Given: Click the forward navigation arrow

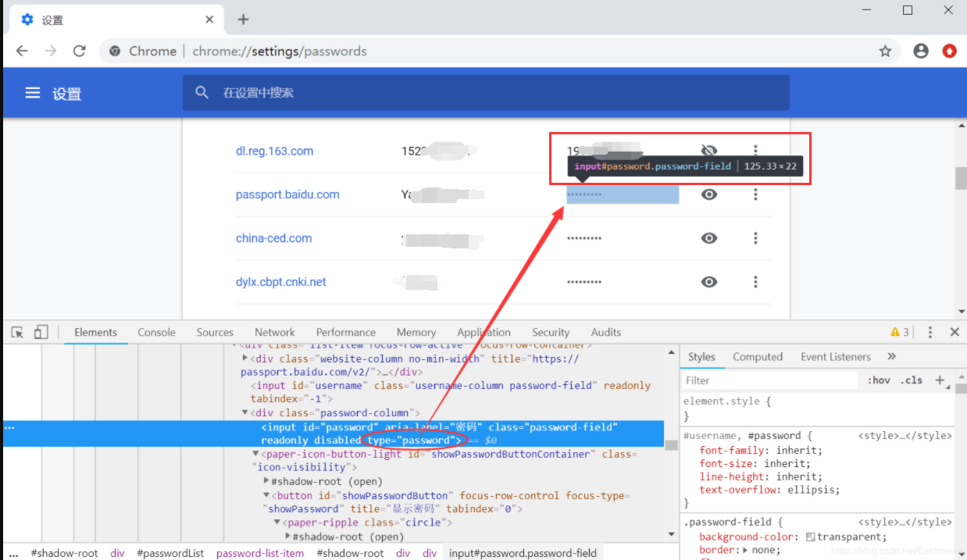Looking at the screenshot, I should 51,51.
